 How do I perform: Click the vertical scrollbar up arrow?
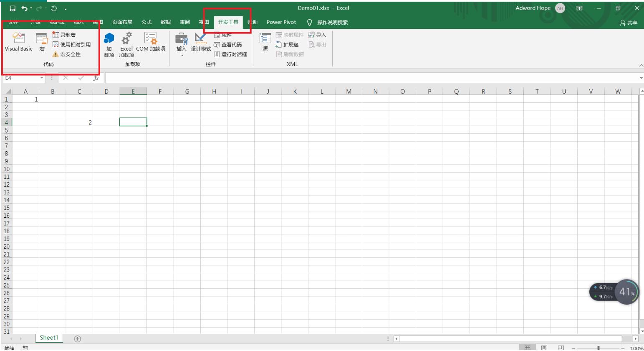tap(642, 91)
